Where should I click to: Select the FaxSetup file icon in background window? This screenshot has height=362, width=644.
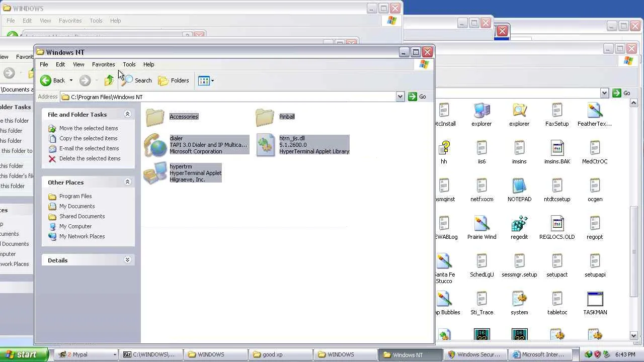click(x=557, y=111)
